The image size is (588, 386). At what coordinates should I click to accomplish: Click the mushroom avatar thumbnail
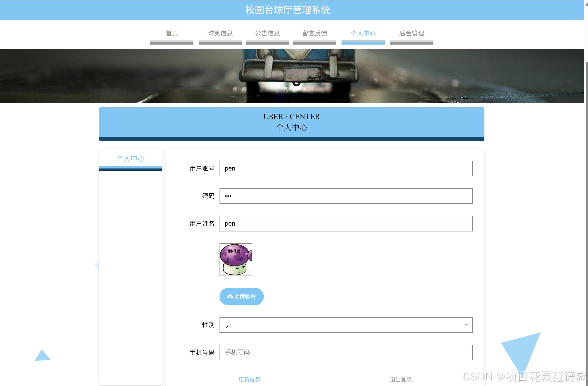(x=235, y=259)
